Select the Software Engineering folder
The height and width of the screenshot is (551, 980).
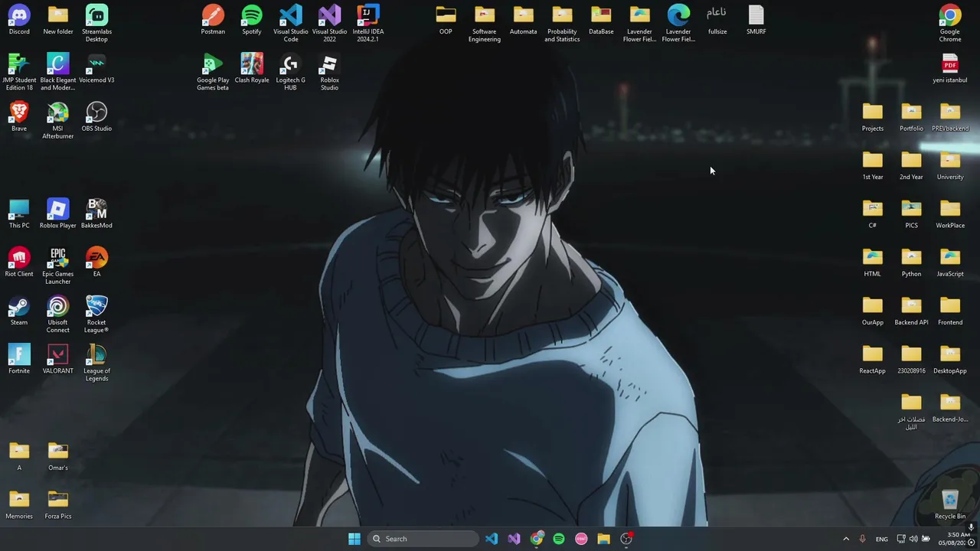(x=485, y=23)
